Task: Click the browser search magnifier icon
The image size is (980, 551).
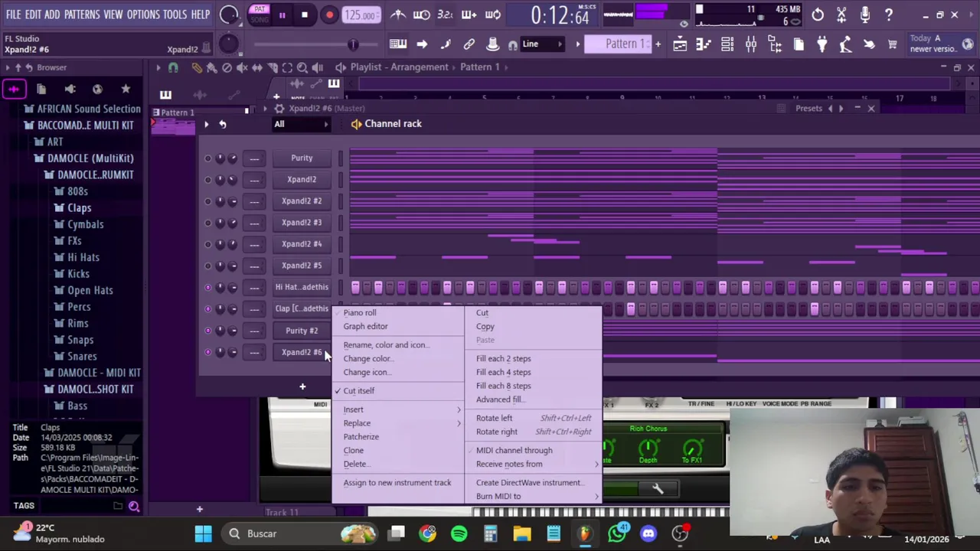Action: [134, 506]
